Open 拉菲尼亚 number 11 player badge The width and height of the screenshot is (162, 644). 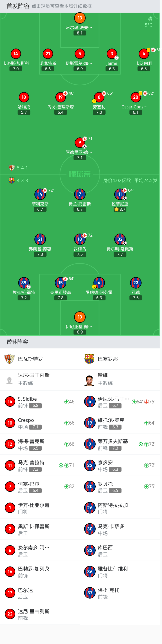click(x=120, y=194)
